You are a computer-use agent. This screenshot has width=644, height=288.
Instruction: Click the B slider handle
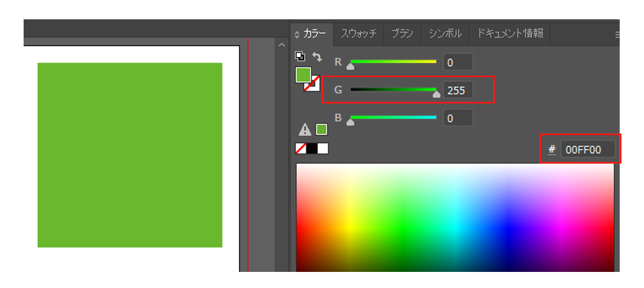pyautogui.click(x=350, y=122)
